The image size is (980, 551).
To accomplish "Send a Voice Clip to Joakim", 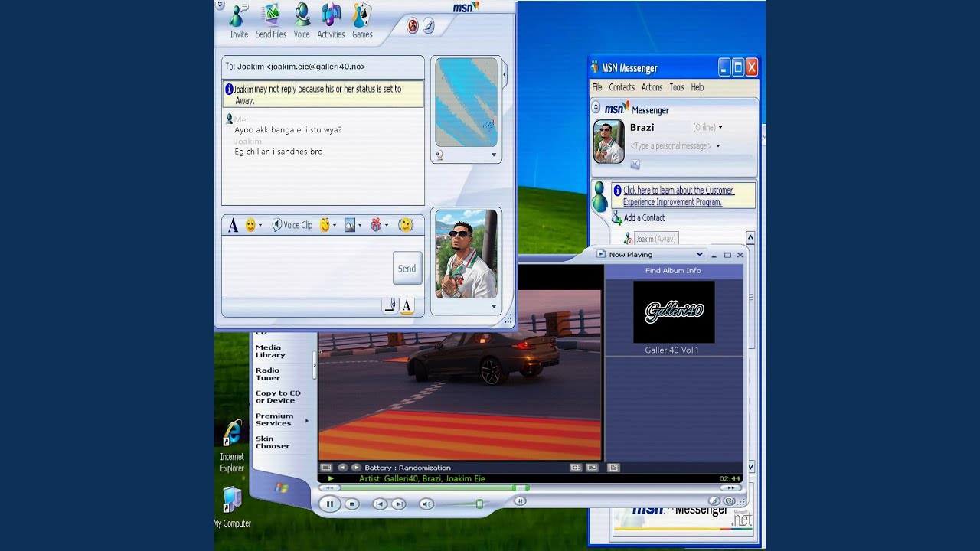I will coord(292,225).
